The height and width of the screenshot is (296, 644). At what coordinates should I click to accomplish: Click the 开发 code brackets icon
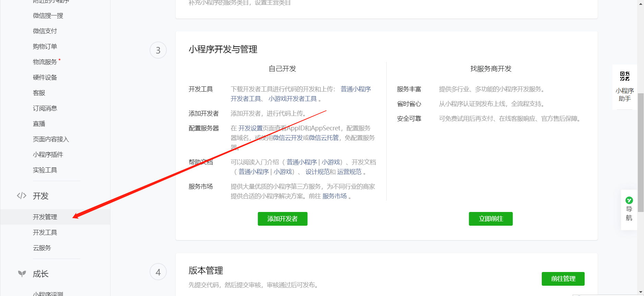tap(22, 196)
